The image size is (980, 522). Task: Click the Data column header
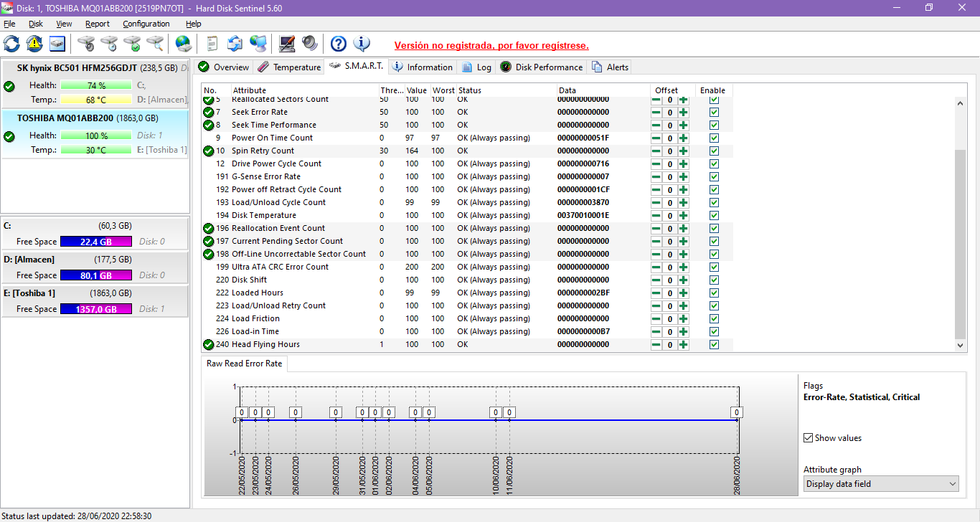(x=603, y=90)
